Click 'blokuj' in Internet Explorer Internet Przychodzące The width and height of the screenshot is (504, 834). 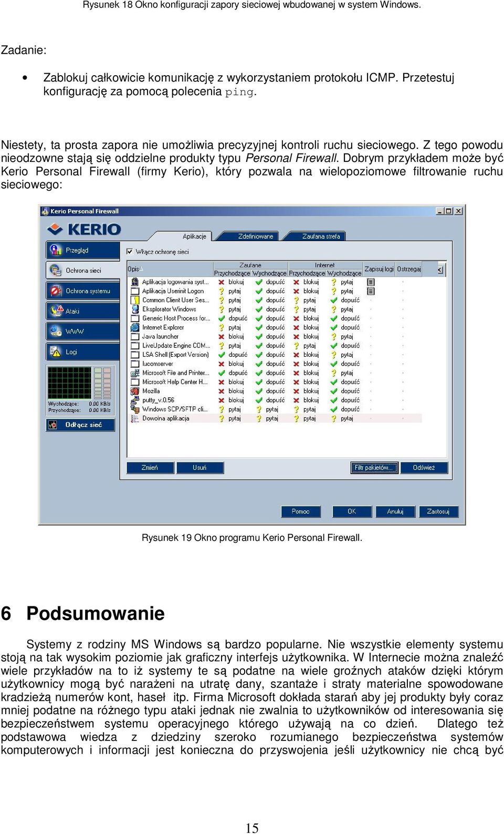311,327
